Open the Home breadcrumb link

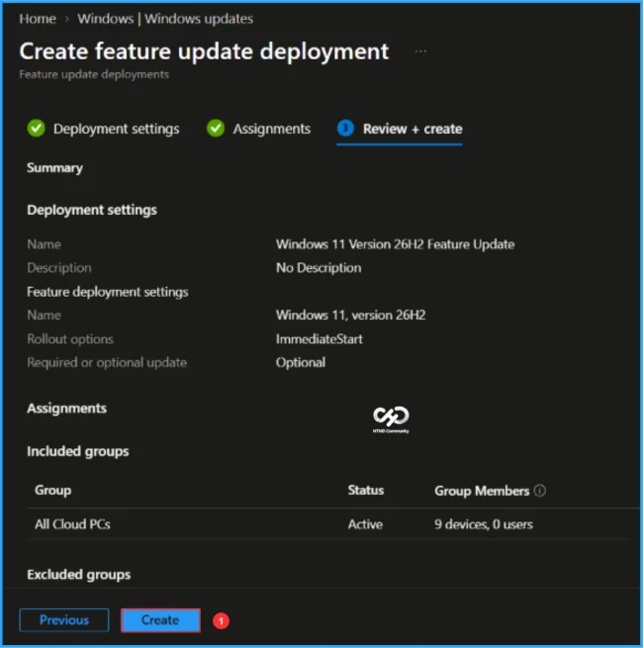[38, 19]
